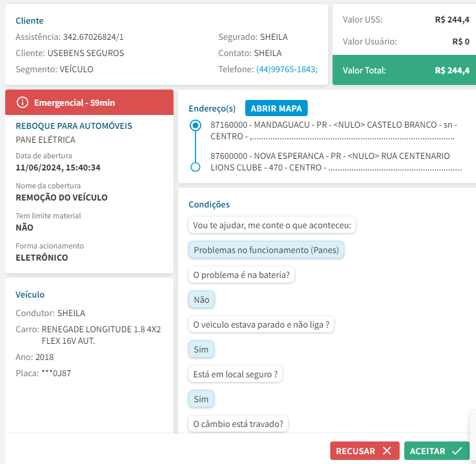Click opening date 11/06/2024, 15:40:34
Image resolution: width=476 pixels, height=464 pixels.
coord(58,168)
